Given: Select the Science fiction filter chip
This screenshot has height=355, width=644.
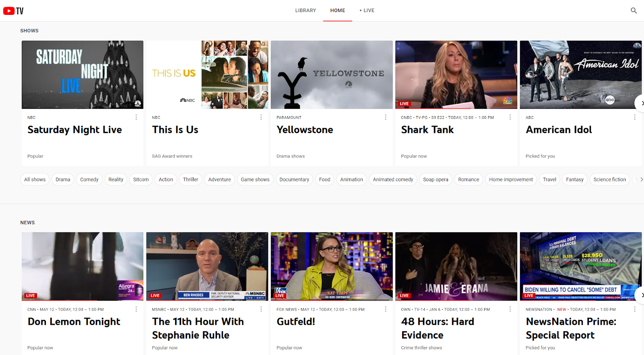Looking at the screenshot, I should coord(610,179).
